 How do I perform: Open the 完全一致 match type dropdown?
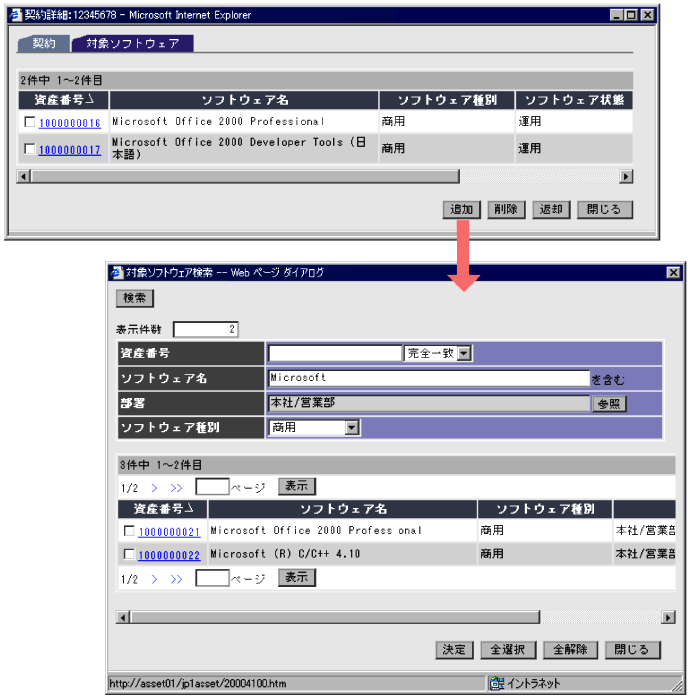464,353
